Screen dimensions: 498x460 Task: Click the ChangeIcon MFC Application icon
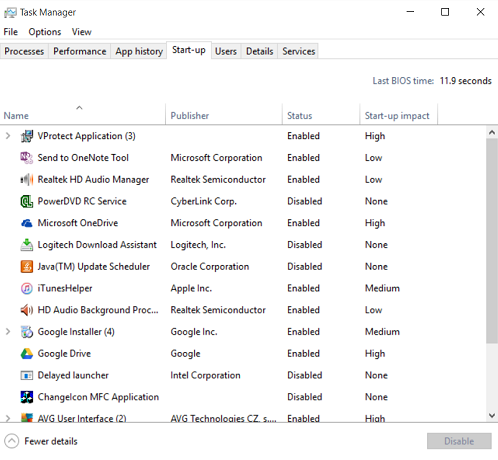[x=27, y=397]
